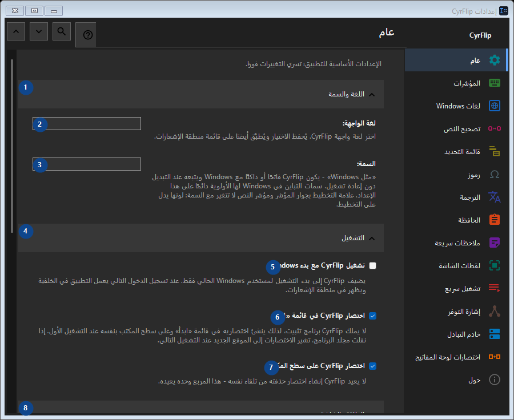The width and height of the screenshot is (514, 420).
Task: Select the لقطات الشاشة page
Action: point(456,265)
